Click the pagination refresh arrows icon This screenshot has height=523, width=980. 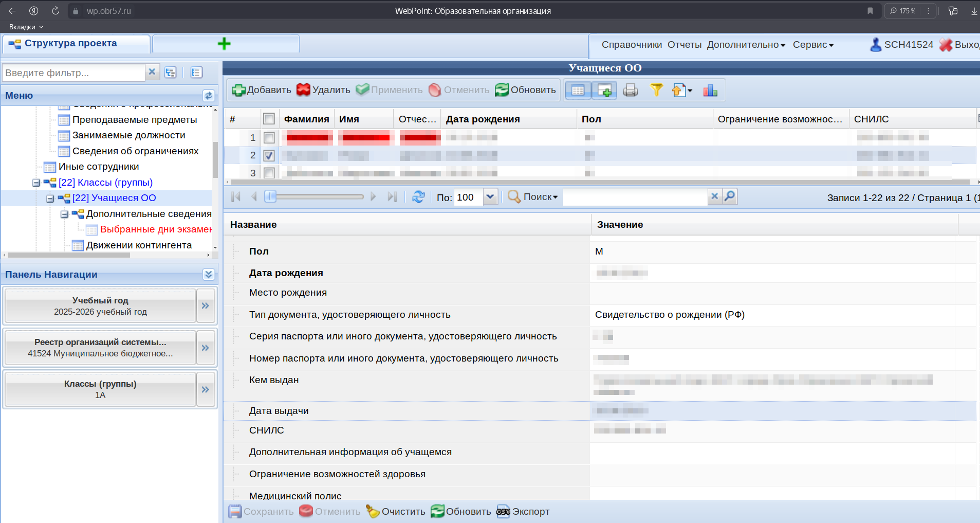click(418, 197)
